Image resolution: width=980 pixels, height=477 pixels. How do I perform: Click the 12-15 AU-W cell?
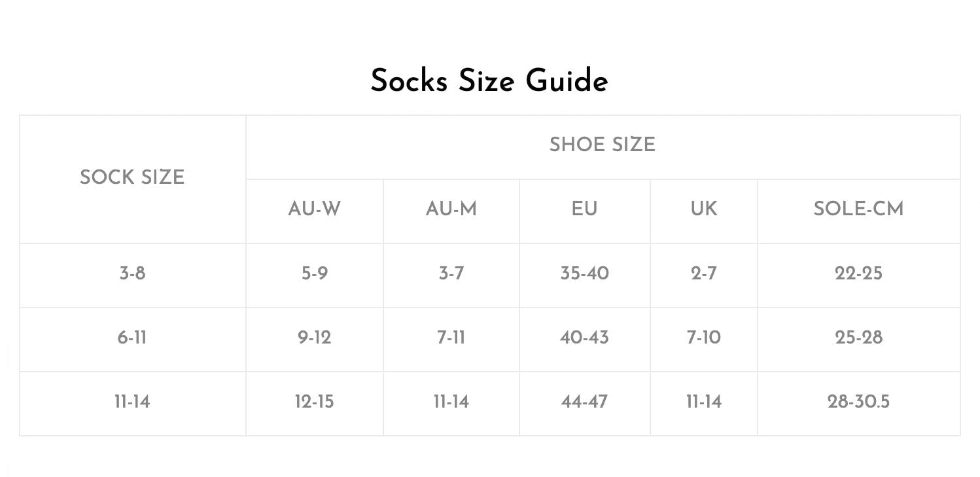(x=315, y=401)
